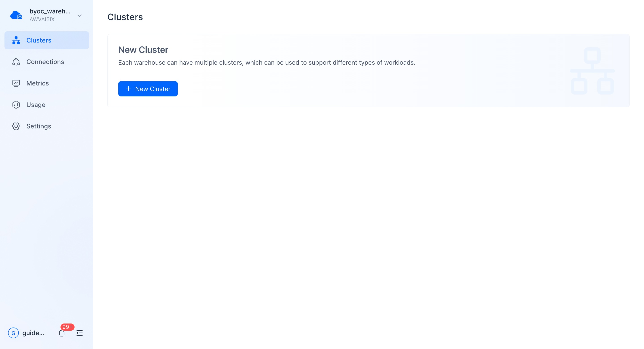
Task: Expand the byoc_wareh... warehouse selector chevron
Action: (x=80, y=15)
